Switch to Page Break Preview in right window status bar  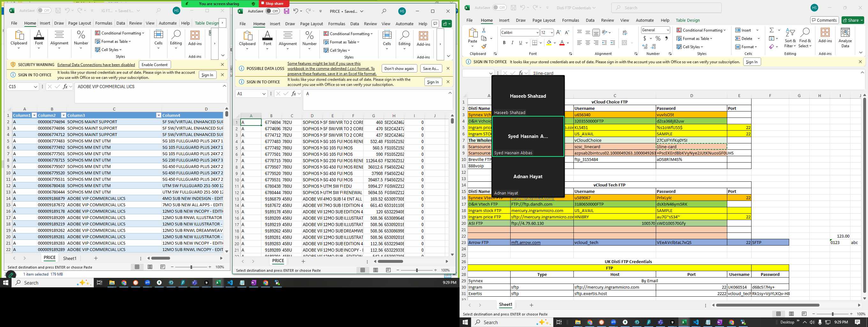coord(804,314)
